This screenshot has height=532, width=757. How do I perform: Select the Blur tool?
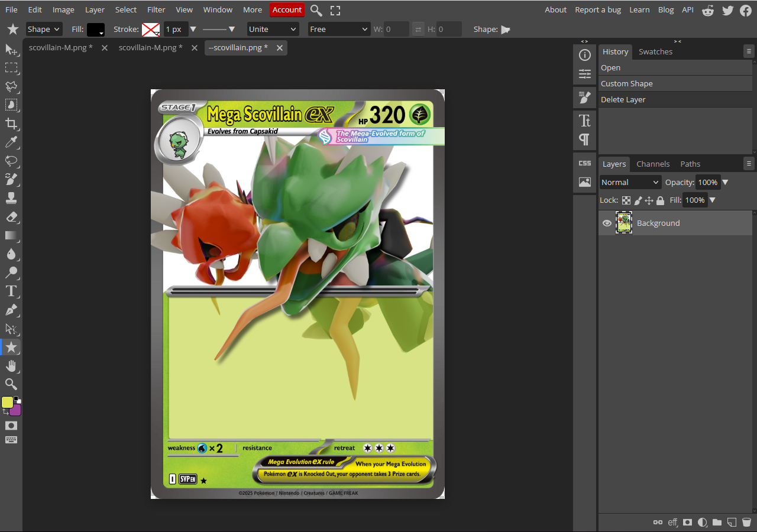(11, 254)
